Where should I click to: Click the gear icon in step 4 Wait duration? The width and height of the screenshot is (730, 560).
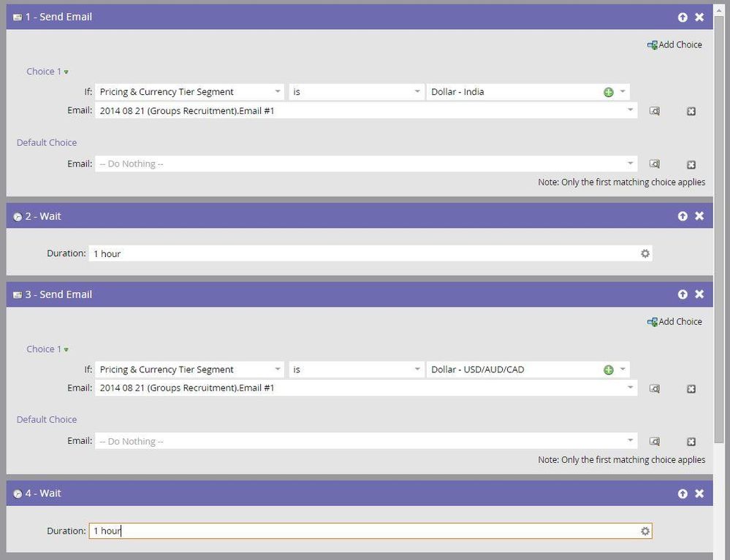[x=645, y=531]
